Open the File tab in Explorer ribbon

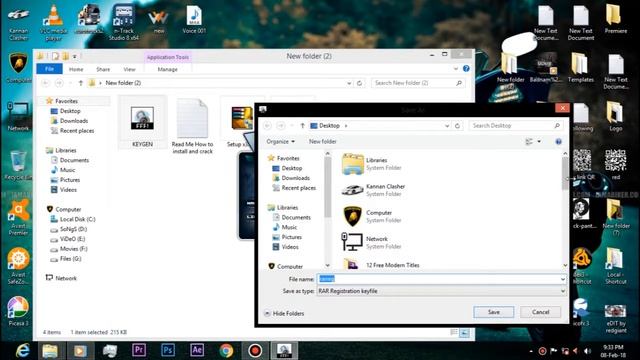pos(49,69)
